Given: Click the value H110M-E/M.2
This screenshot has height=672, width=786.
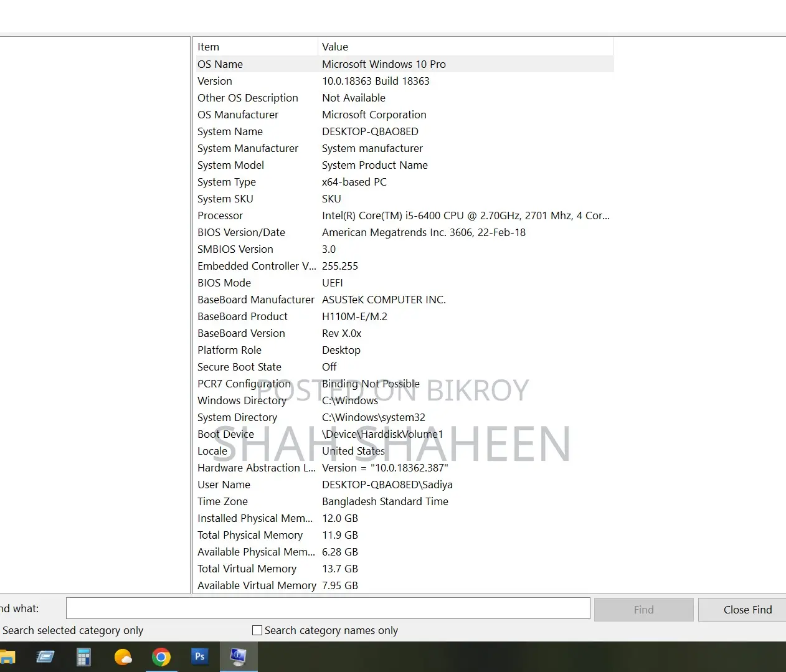Looking at the screenshot, I should [354, 316].
